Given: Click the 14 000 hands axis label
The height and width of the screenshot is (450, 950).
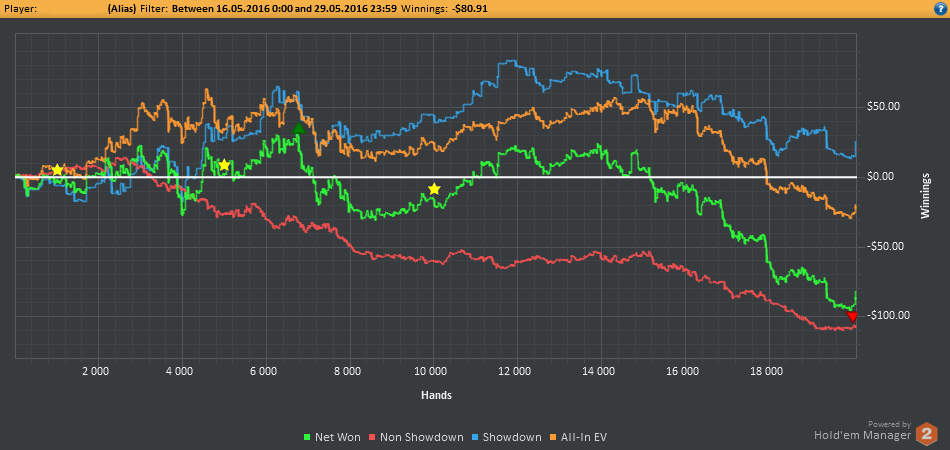Looking at the screenshot, I should point(600,371).
